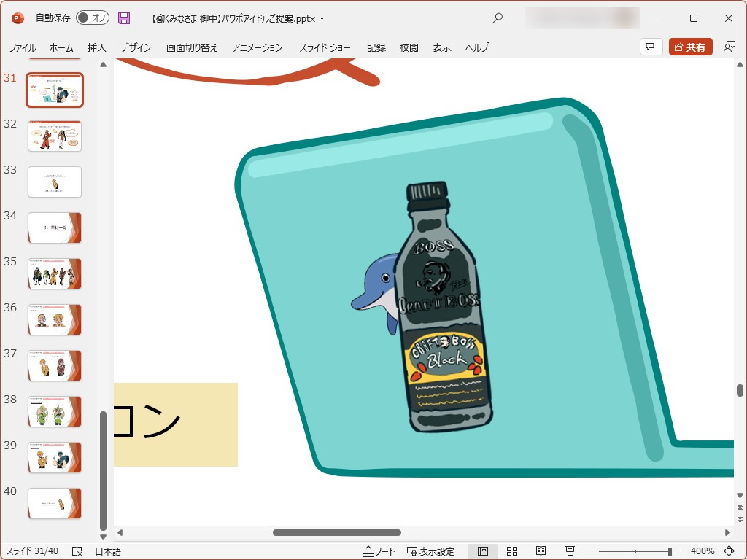The width and height of the screenshot is (747, 560).
Task: Start the slide show from status bar
Action: point(570,551)
